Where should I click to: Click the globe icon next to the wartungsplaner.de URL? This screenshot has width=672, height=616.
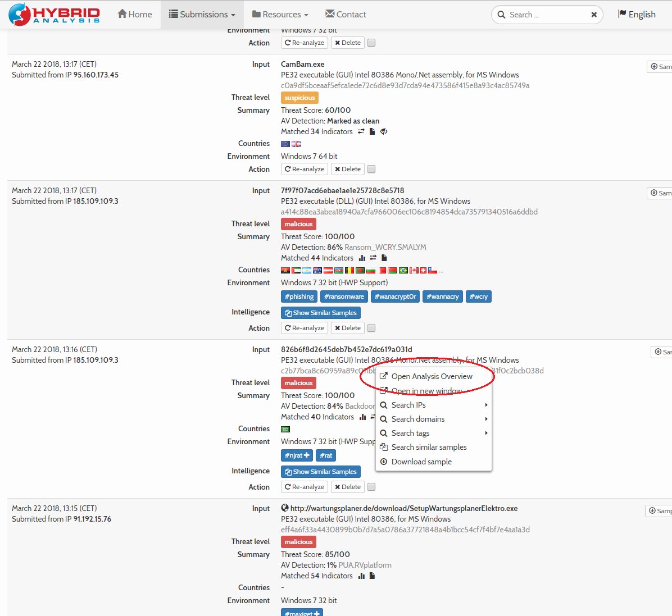285,508
